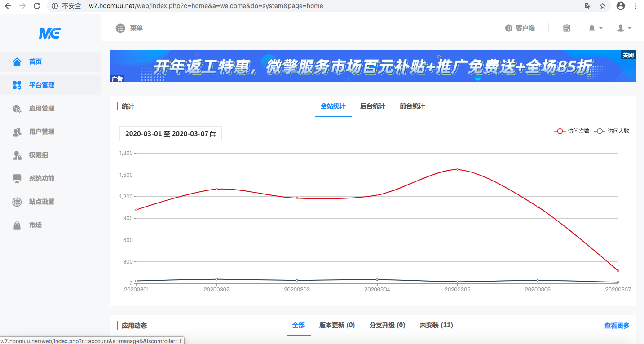Screen dimensions: 644x344
Task: Open 首页 in the sidebar
Action: 50,62
